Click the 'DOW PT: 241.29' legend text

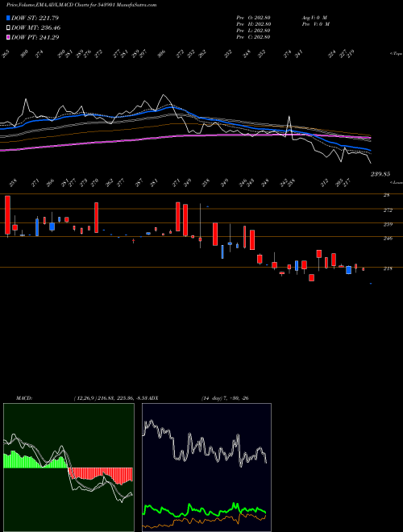pos(35,37)
